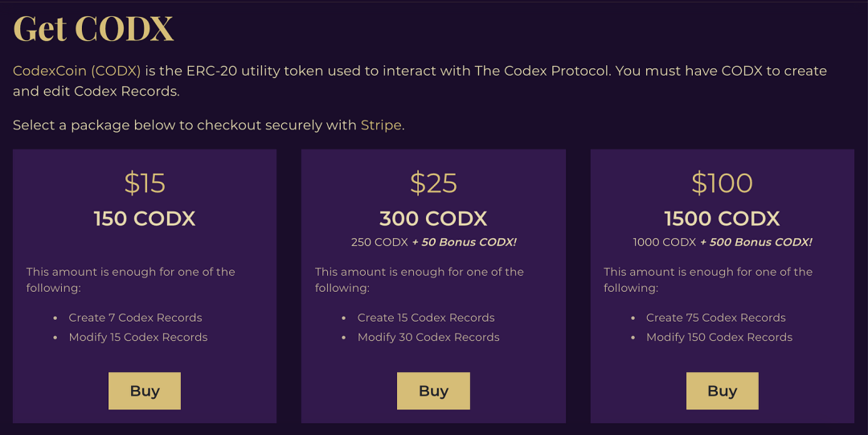
Task: Click the "Modify 30 Codex Records" bullet
Action: (428, 337)
